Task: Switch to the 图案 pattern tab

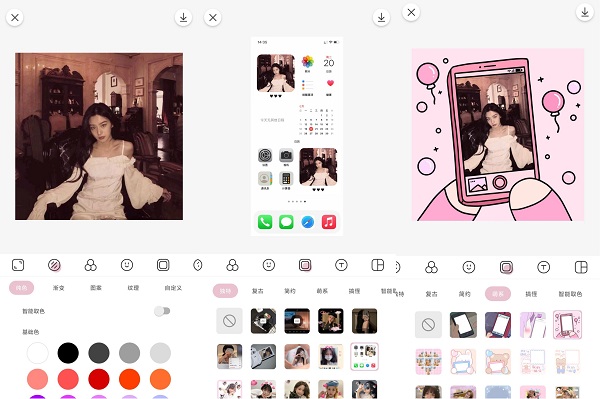Action: pyautogui.click(x=96, y=288)
